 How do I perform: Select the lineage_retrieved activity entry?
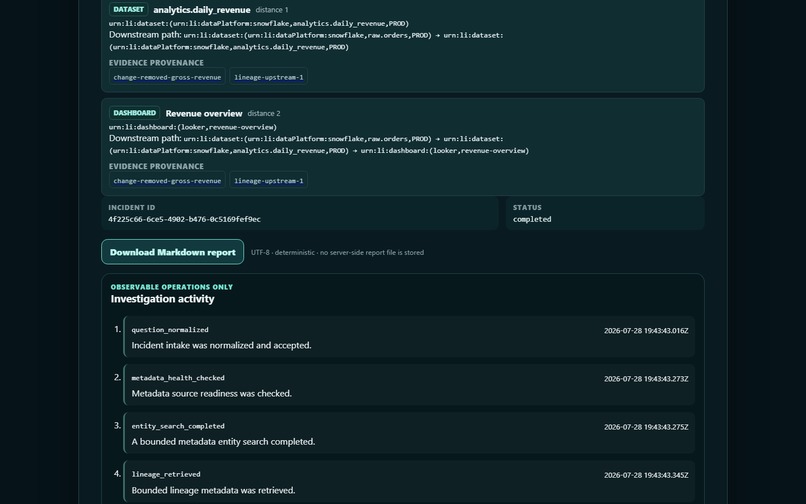(409, 482)
